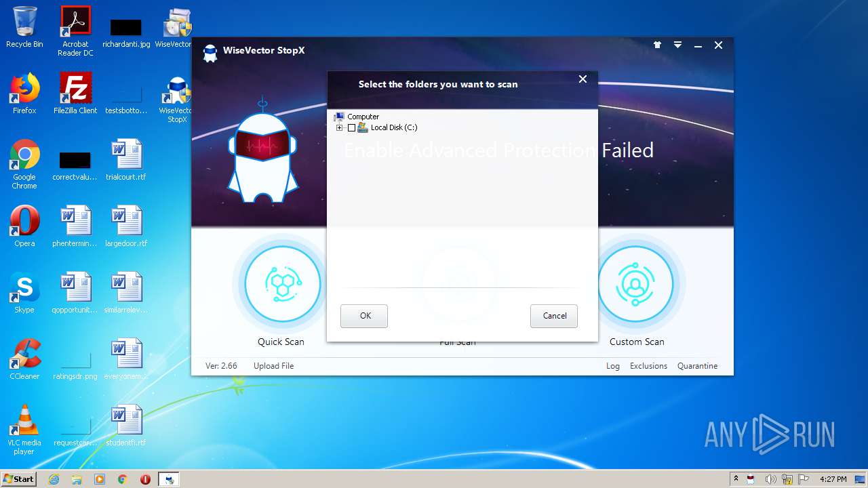Viewport: 868px width, 488px height.
Task: Start a Quick Scan
Action: [x=282, y=283]
